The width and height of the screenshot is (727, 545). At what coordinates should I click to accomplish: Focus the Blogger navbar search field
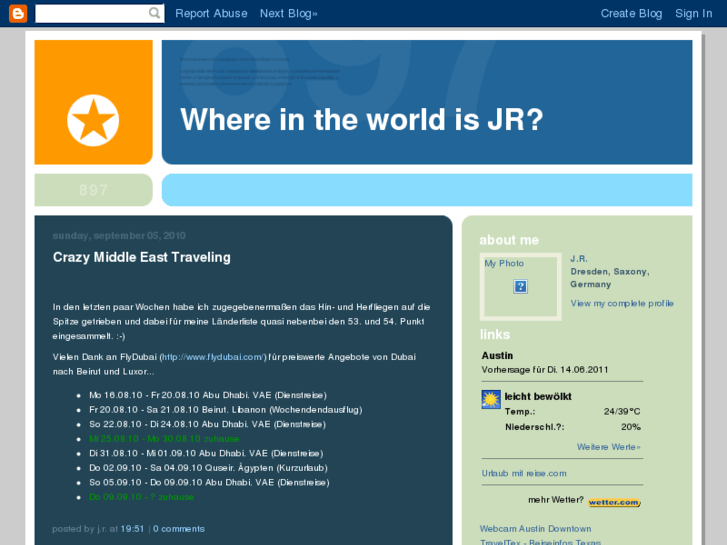pyautogui.click(x=100, y=13)
